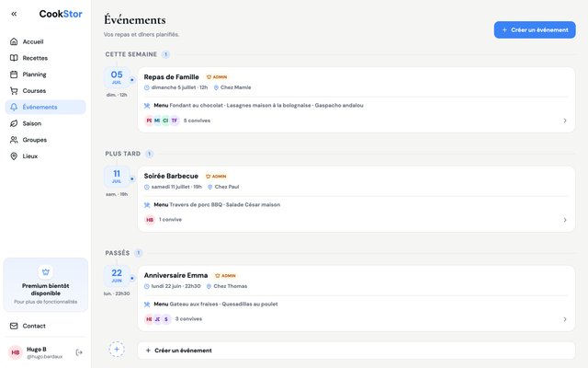Image resolution: width=588 pixels, height=368 pixels.
Task: Select the Planning menu item
Action: [45, 75]
